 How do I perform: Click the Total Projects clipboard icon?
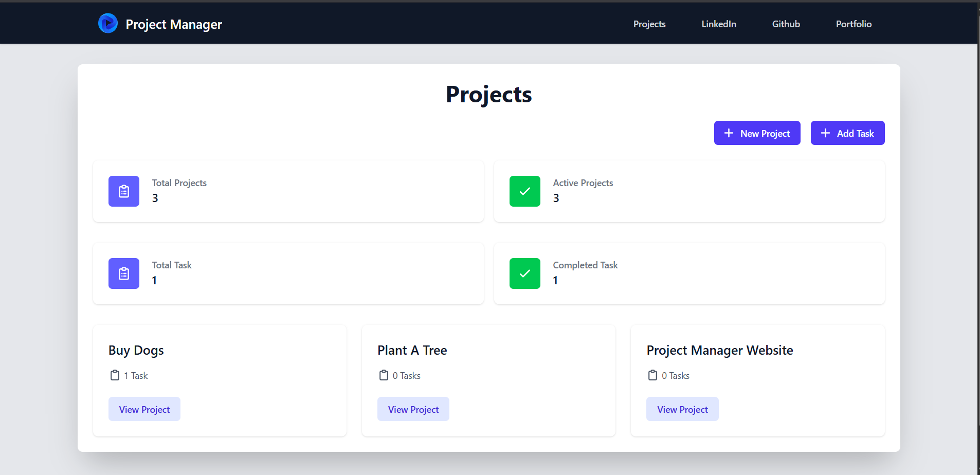point(123,191)
